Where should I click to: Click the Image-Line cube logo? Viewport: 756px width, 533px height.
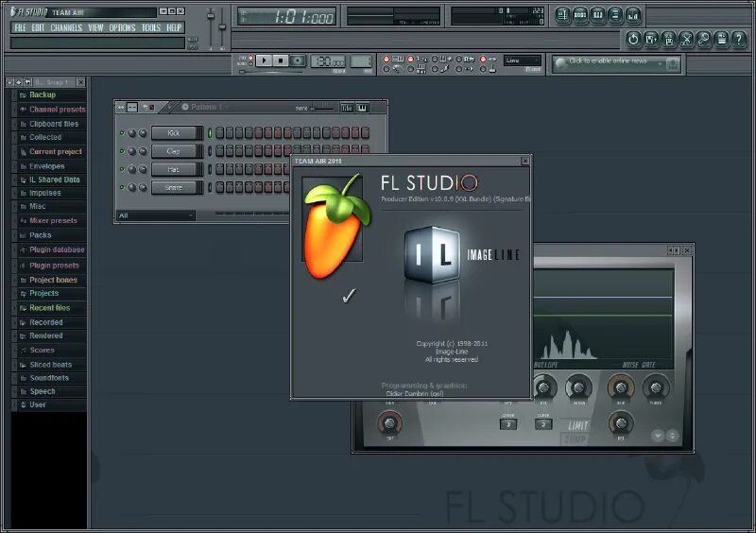coord(432,253)
